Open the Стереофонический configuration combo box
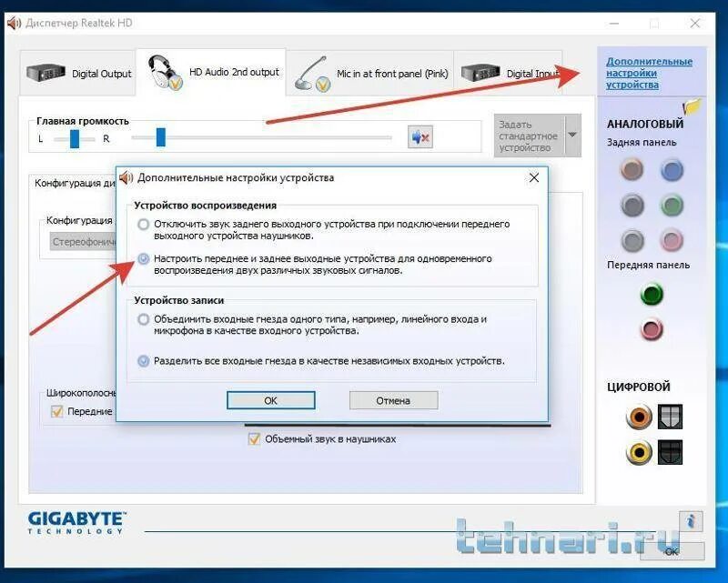This screenshot has width=728, height=583. [83, 242]
